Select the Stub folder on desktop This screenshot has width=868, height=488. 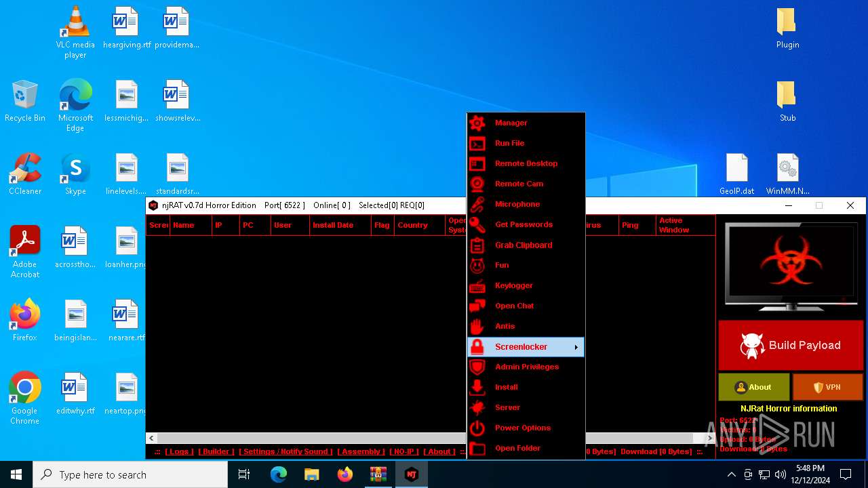pyautogui.click(x=787, y=101)
